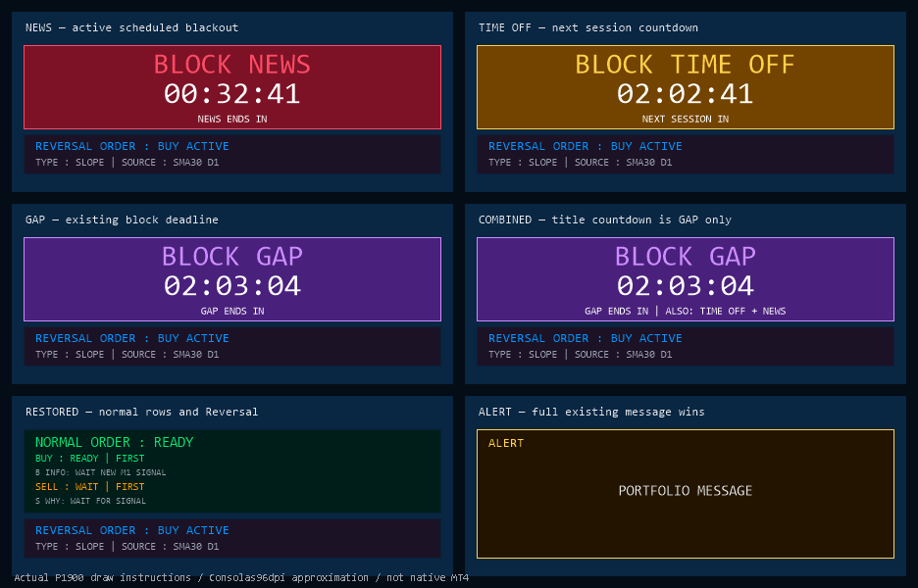Select 02:03:04 countdown in the GAP deadline panel
This screenshot has height=588, width=918.
coord(231,285)
